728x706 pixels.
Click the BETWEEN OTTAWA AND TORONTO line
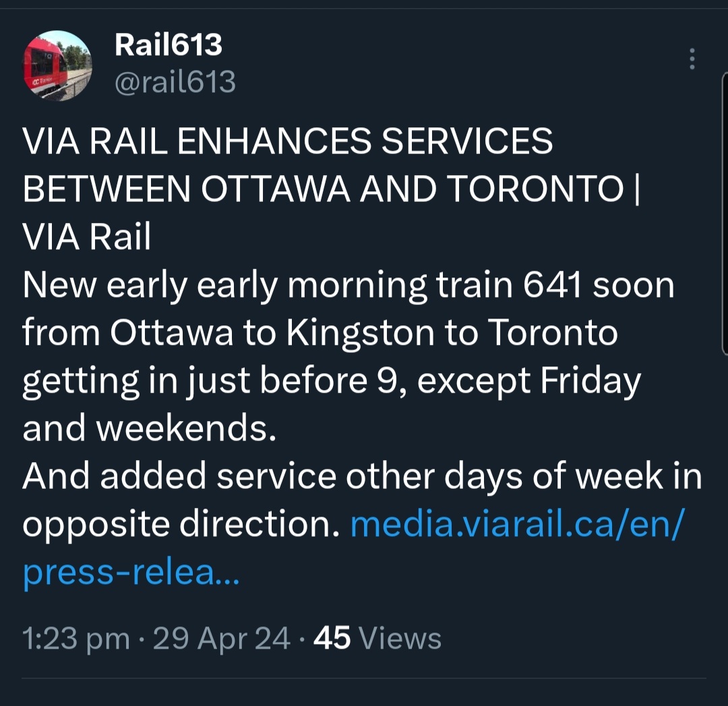pyautogui.click(x=324, y=190)
